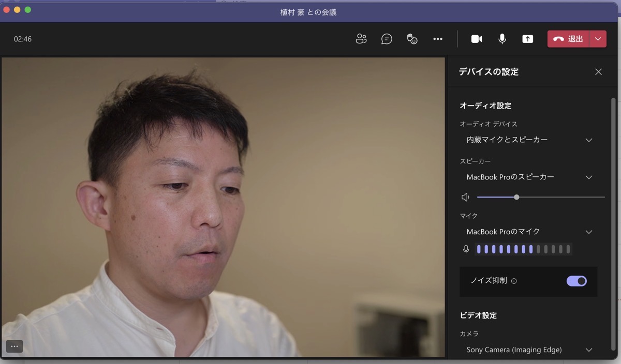Open the カメラ Sony Camera dropdown
Image resolution: width=621 pixels, height=364 pixels.
(x=528, y=350)
